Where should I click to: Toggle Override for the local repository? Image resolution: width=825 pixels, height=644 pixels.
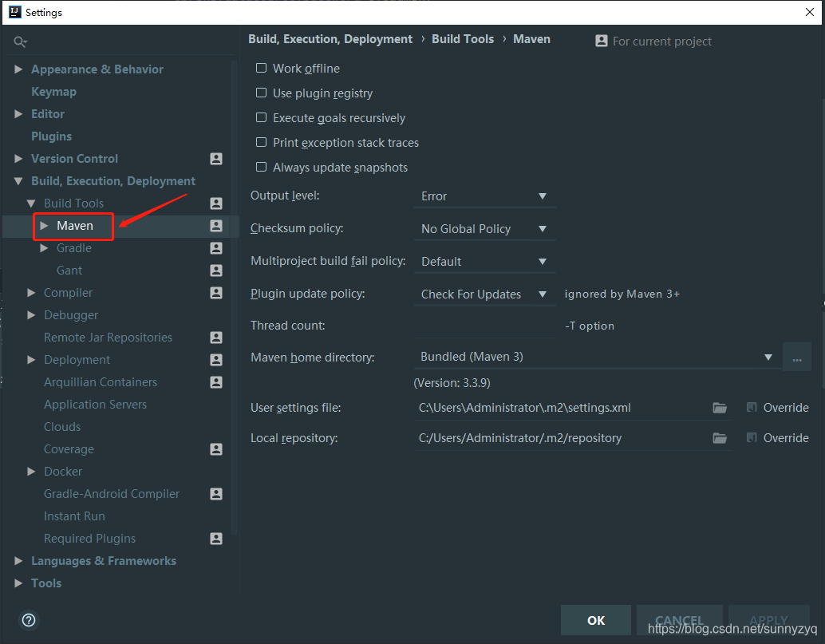tap(751, 437)
